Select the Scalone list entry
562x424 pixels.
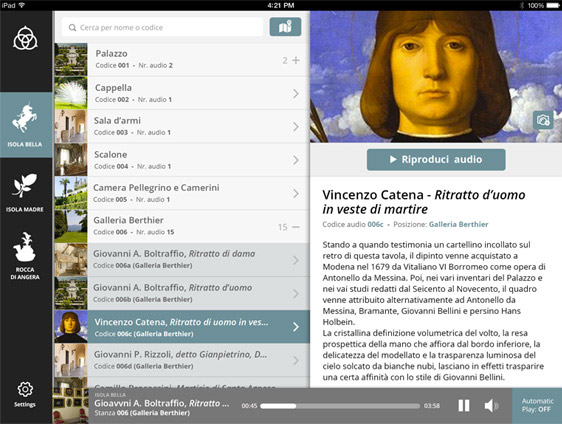coord(182,159)
